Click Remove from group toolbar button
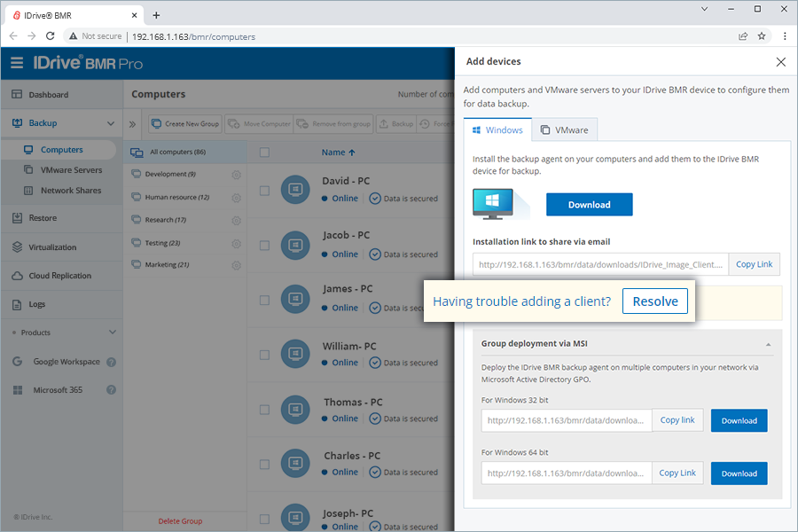Viewport: 798px width, 532px height. coord(333,124)
